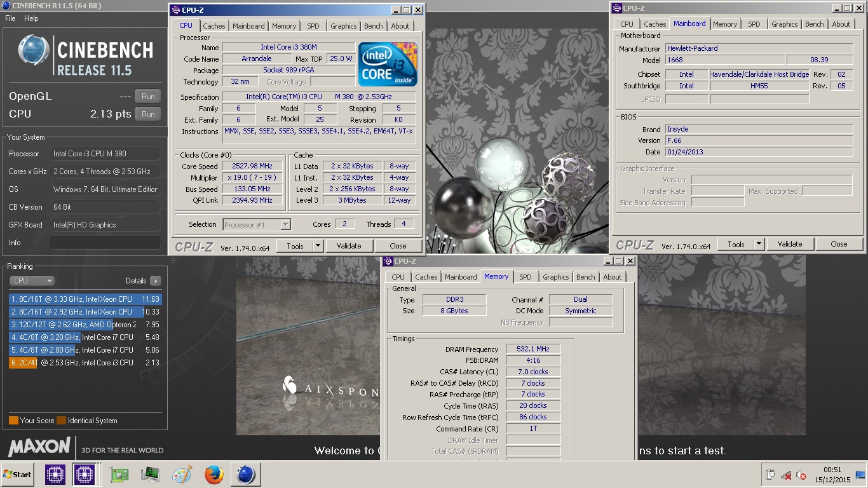Click the muted volume tray icon
Viewport: 868px width, 488px height.
pyautogui.click(x=801, y=475)
